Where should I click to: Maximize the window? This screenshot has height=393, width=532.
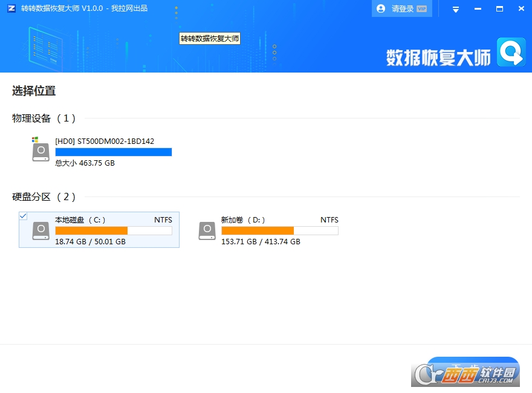pos(499,9)
